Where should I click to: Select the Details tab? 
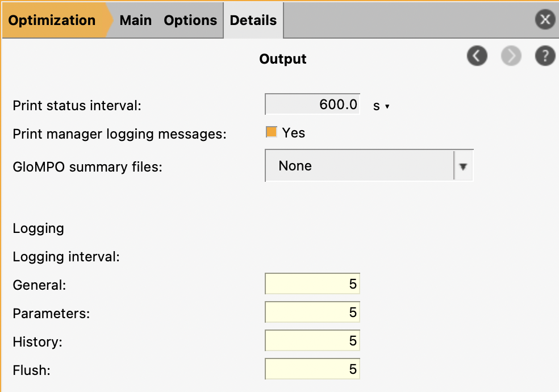(x=253, y=20)
